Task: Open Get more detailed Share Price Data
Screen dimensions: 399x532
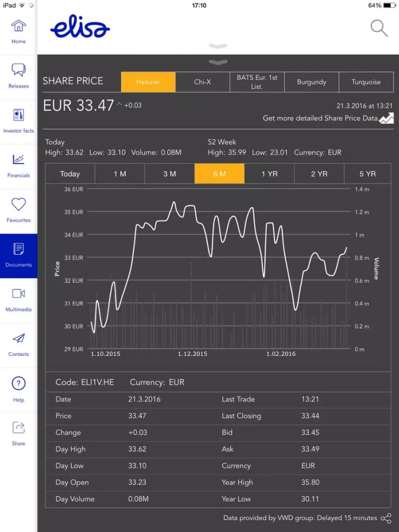Action: pyautogui.click(x=320, y=118)
